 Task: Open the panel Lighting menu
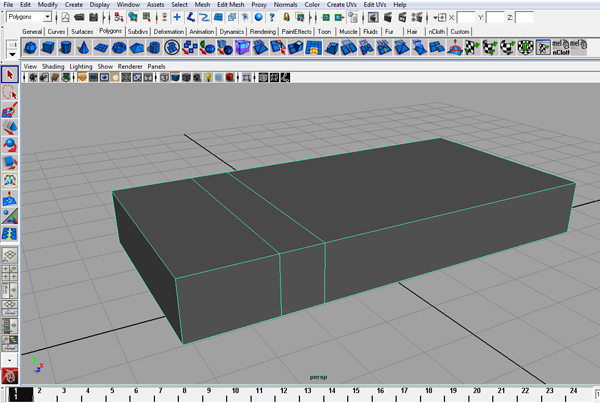coord(81,67)
